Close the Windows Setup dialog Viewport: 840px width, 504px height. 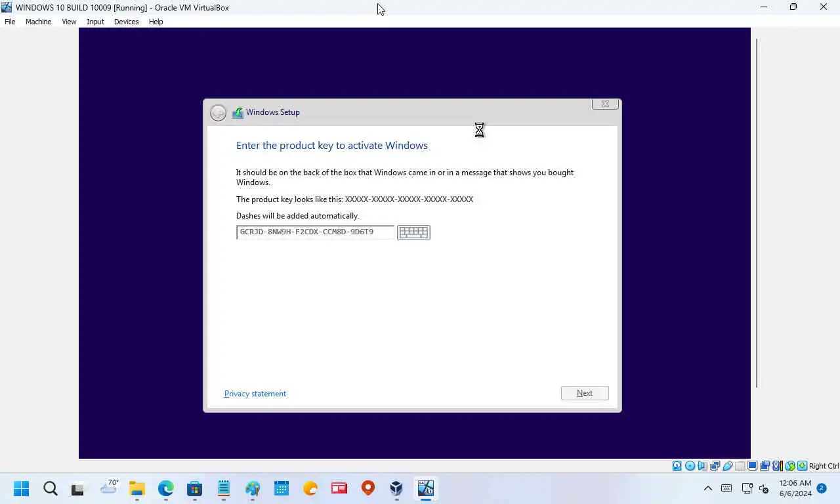[605, 104]
